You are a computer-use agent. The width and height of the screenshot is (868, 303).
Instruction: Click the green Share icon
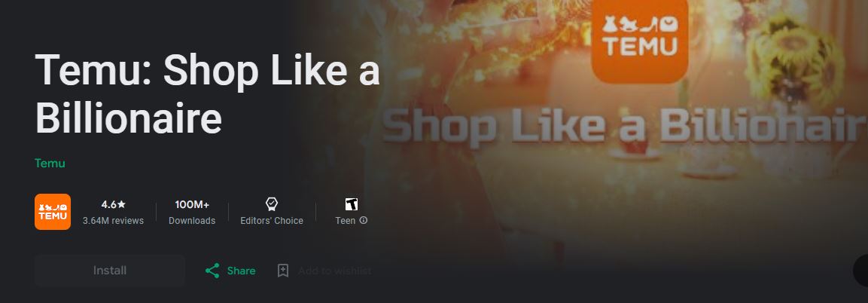212,271
